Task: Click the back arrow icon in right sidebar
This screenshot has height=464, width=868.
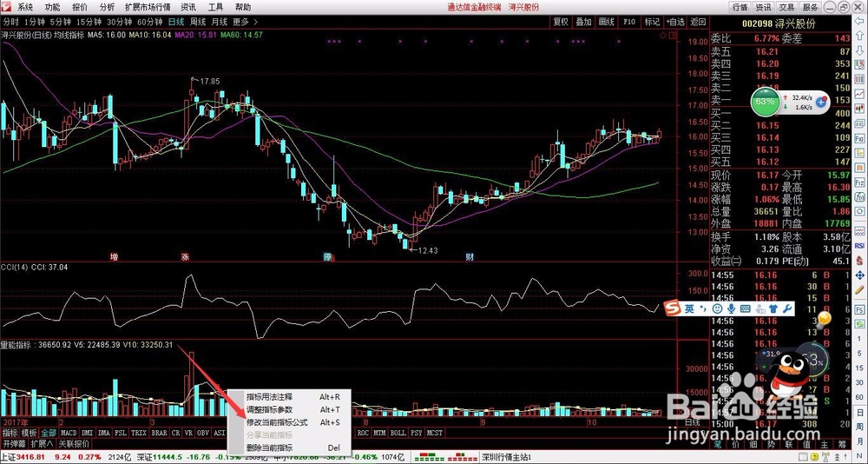Action: click(x=859, y=23)
